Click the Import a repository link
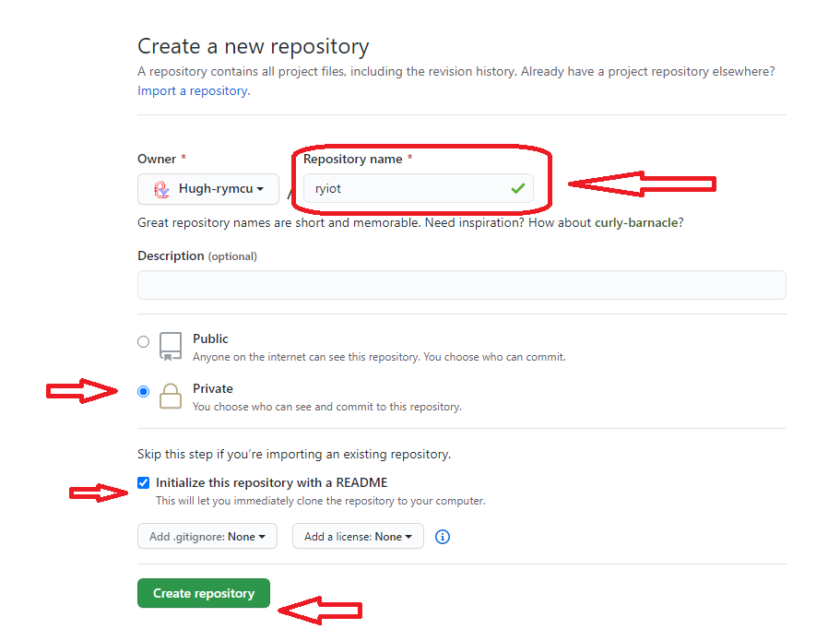The image size is (840, 641). [x=193, y=90]
